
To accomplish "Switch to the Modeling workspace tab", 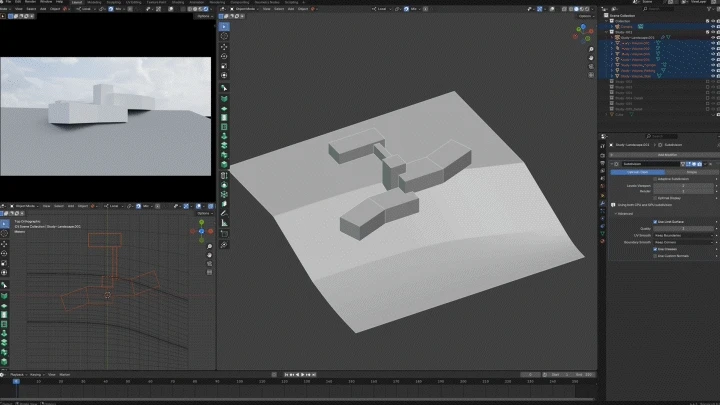I will point(94,2).
